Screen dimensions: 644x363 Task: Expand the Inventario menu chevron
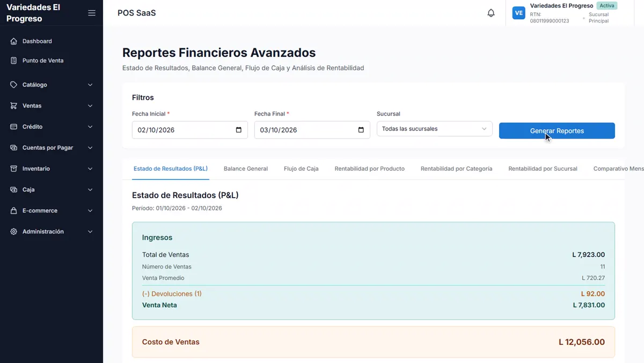pyautogui.click(x=90, y=169)
